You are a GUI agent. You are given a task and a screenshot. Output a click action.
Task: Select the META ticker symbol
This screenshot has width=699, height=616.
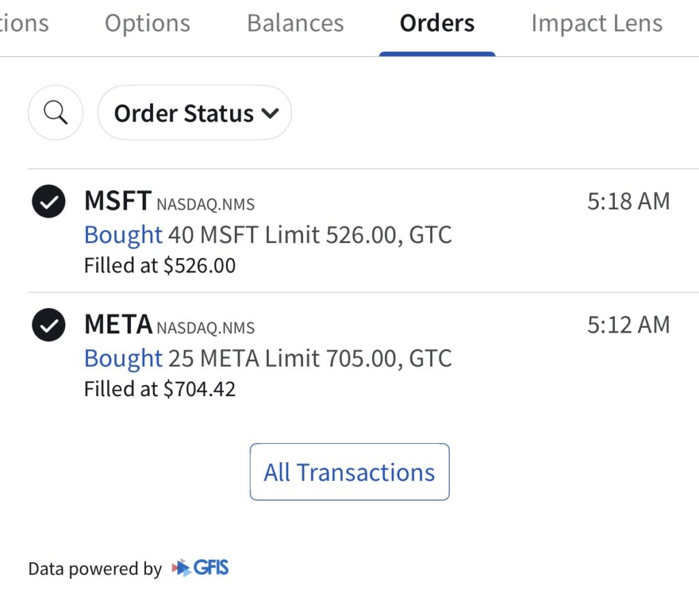(x=118, y=324)
